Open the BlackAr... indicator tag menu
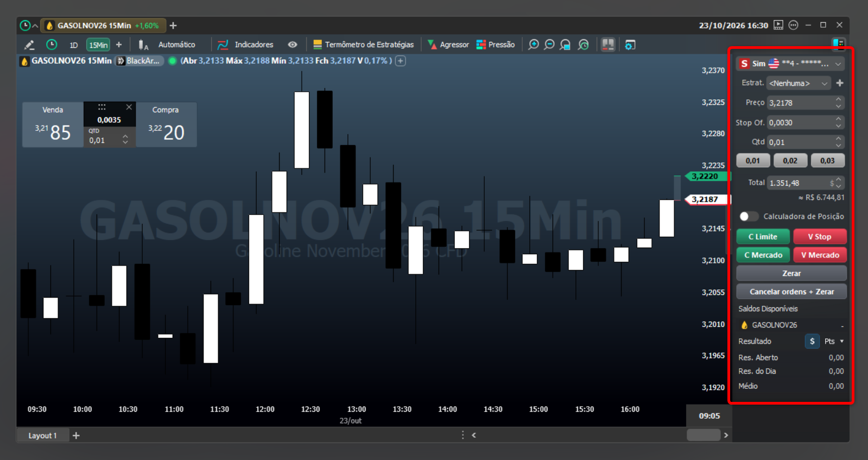 tap(140, 61)
